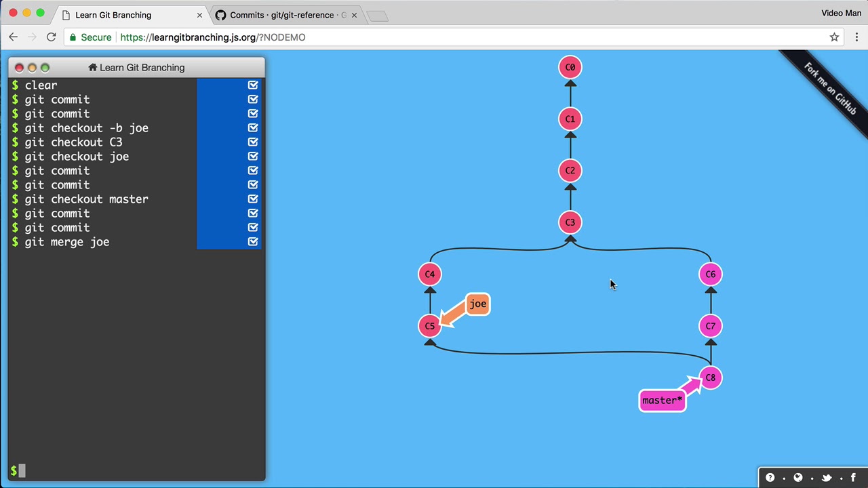Click the checkmark beside git merge joe
The height and width of the screenshot is (488, 868).
coord(253,241)
